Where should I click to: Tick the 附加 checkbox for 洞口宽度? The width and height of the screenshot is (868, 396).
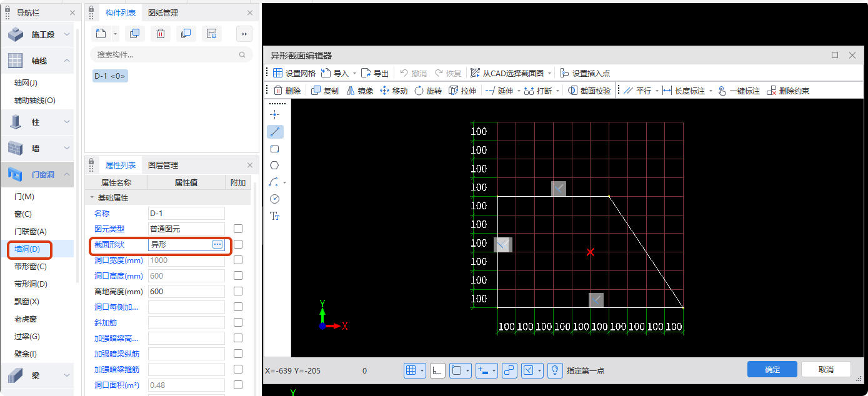[238, 260]
